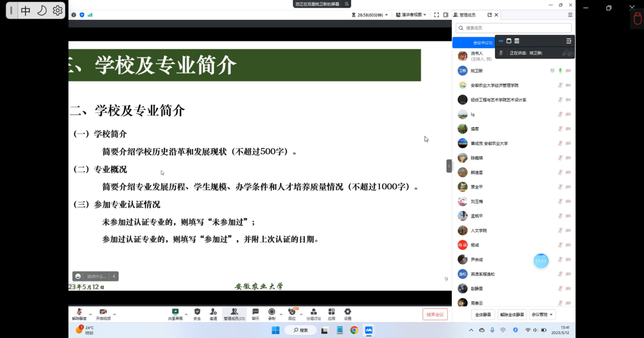Open Google Chrome from the taskbar
The height and width of the screenshot is (338, 644).
point(354,330)
